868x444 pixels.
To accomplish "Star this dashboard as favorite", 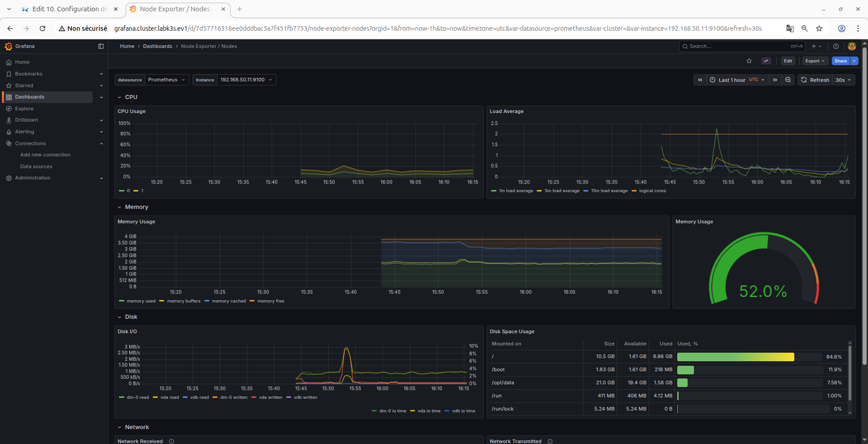I will [749, 61].
